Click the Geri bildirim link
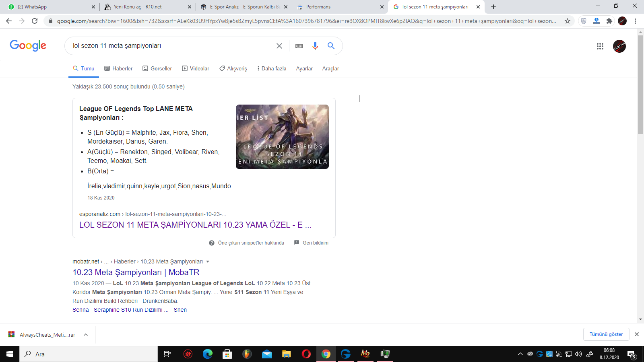The width and height of the screenshot is (644, 362). pos(316,243)
